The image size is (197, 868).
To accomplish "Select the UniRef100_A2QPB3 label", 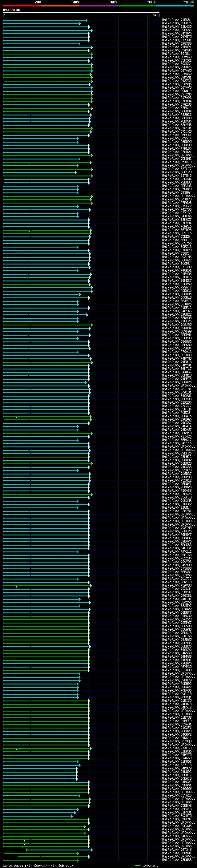I will pos(177,338).
